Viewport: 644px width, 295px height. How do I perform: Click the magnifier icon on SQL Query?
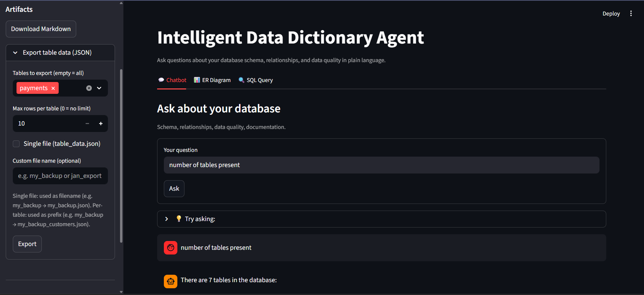[x=241, y=80]
